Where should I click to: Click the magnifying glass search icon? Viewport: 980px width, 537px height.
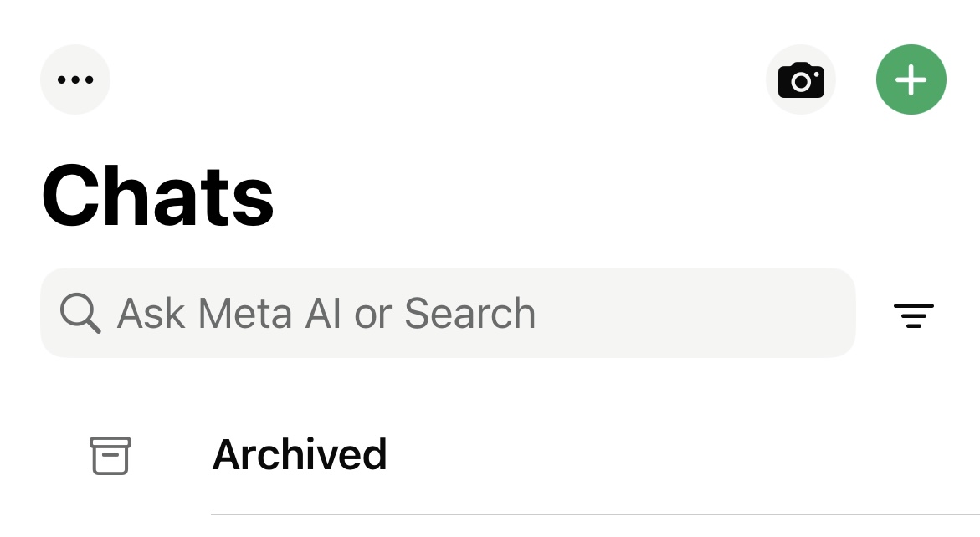click(80, 313)
